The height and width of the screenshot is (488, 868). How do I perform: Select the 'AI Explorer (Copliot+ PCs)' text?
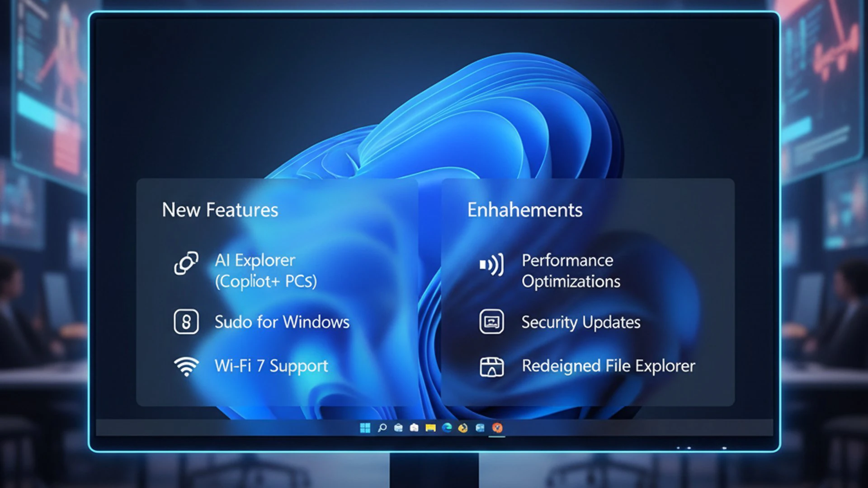[x=266, y=271]
